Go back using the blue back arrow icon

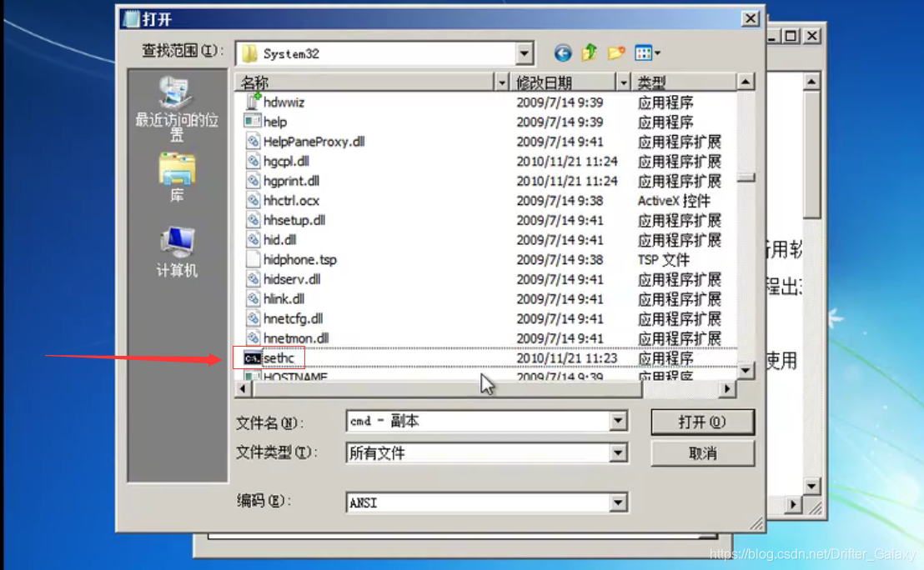click(562, 53)
